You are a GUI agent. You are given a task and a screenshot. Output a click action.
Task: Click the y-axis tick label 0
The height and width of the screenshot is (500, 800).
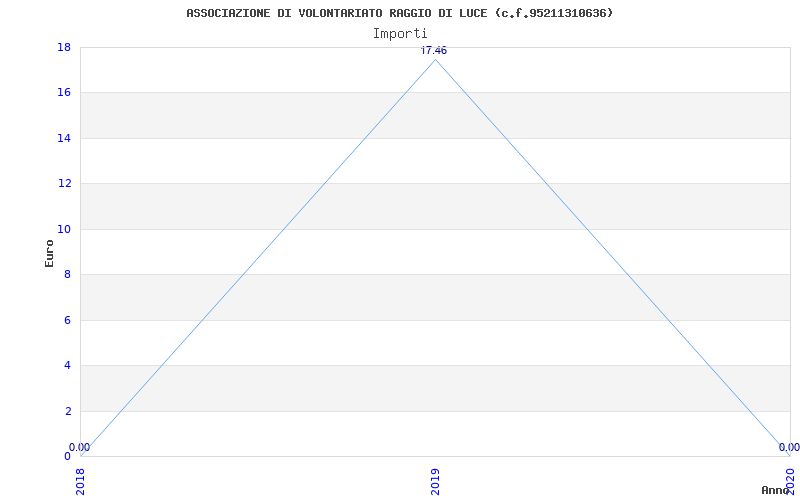(x=68, y=456)
